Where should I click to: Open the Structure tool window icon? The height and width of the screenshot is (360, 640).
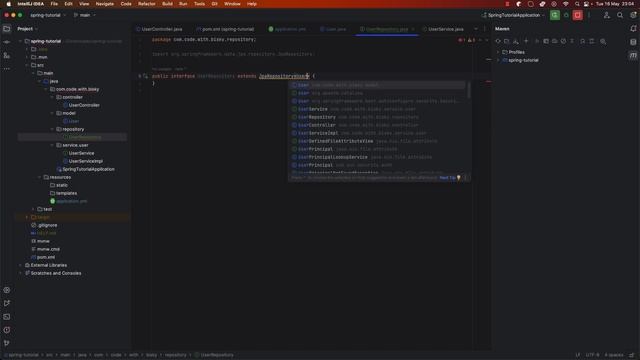click(x=7, y=56)
